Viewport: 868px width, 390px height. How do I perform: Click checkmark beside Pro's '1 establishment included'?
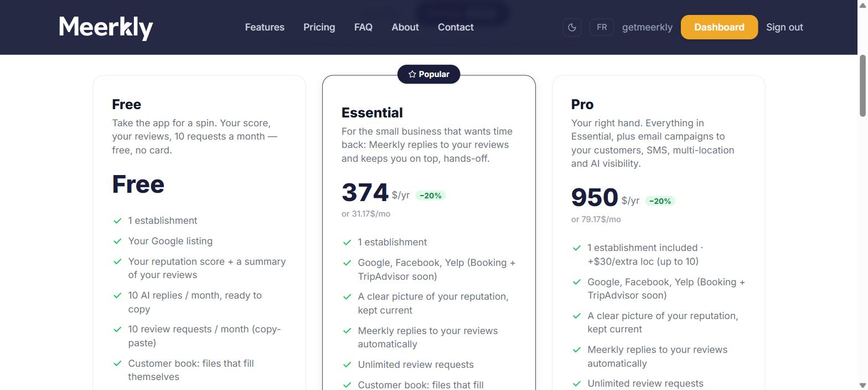click(x=577, y=248)
